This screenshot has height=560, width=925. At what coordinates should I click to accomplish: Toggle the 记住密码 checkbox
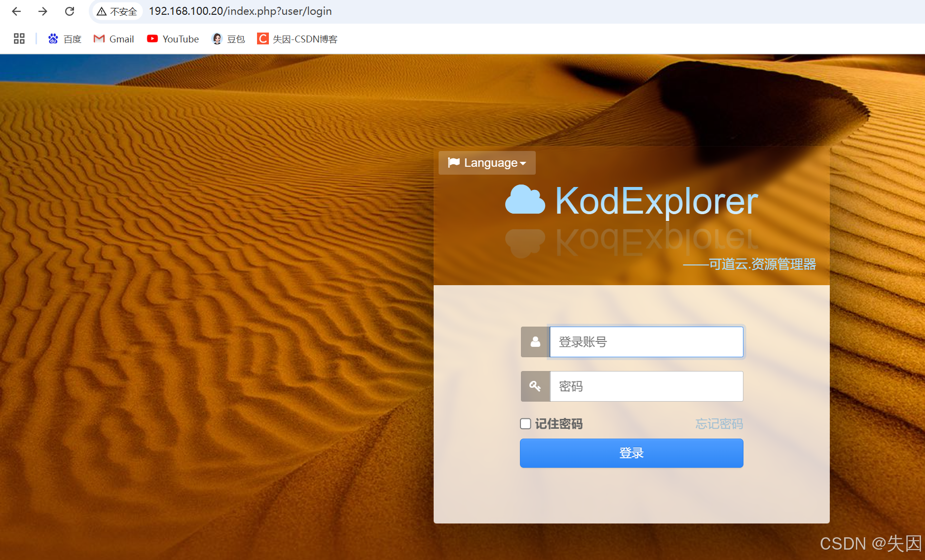click(x=525, y=424)
